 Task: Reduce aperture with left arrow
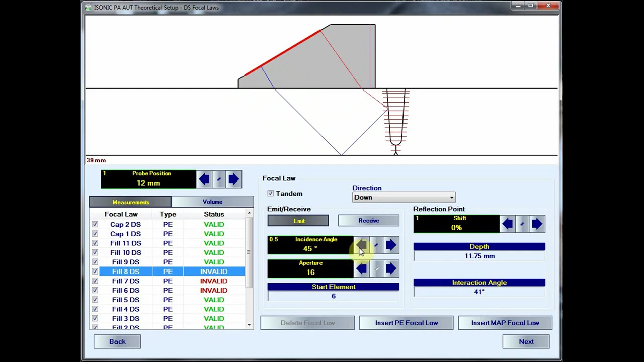(361, 268)
